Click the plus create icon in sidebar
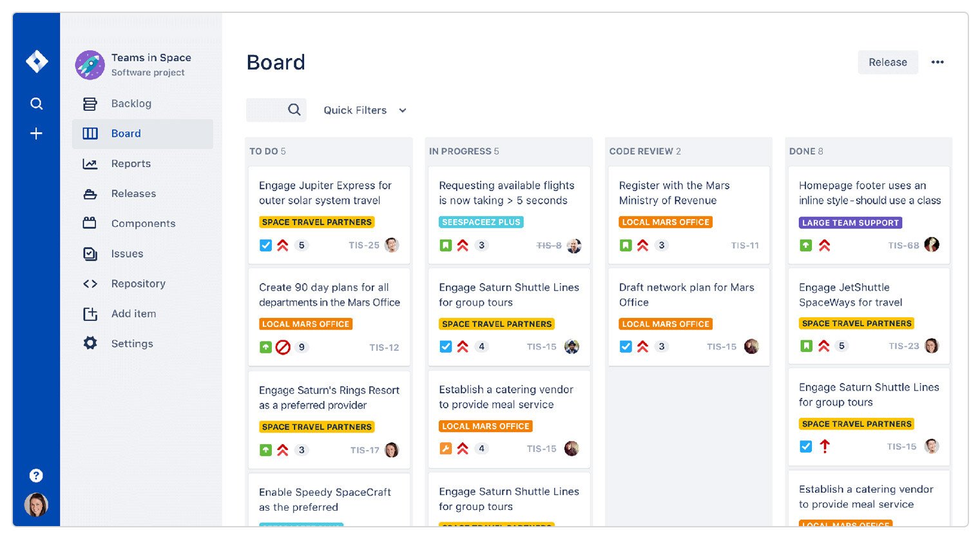This screenshot has width=980, height=539. [37, 133]
